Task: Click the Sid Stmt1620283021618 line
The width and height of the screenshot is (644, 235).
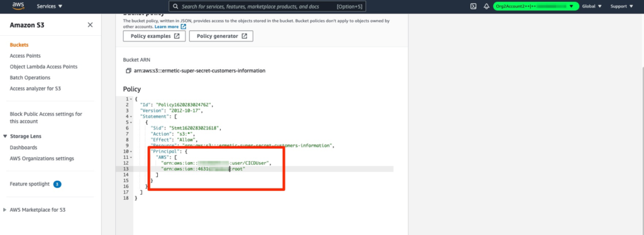Action: (186, 128)
